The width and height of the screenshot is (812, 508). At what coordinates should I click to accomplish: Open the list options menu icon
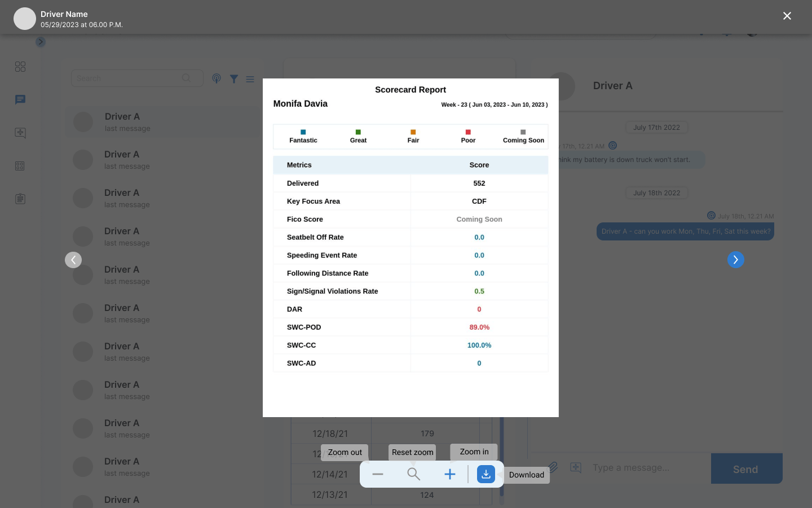[x=250, y=79]
